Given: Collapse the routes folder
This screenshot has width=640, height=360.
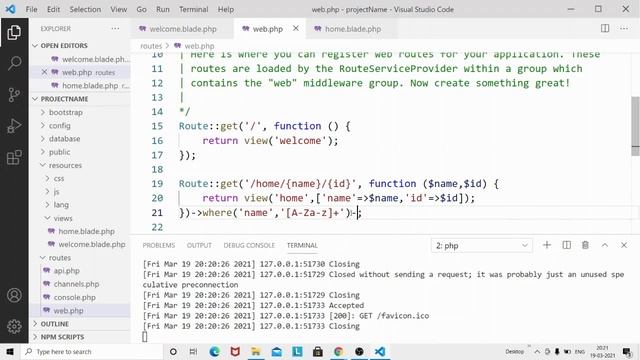Looking at the screenshot, I should click(60, 258).
